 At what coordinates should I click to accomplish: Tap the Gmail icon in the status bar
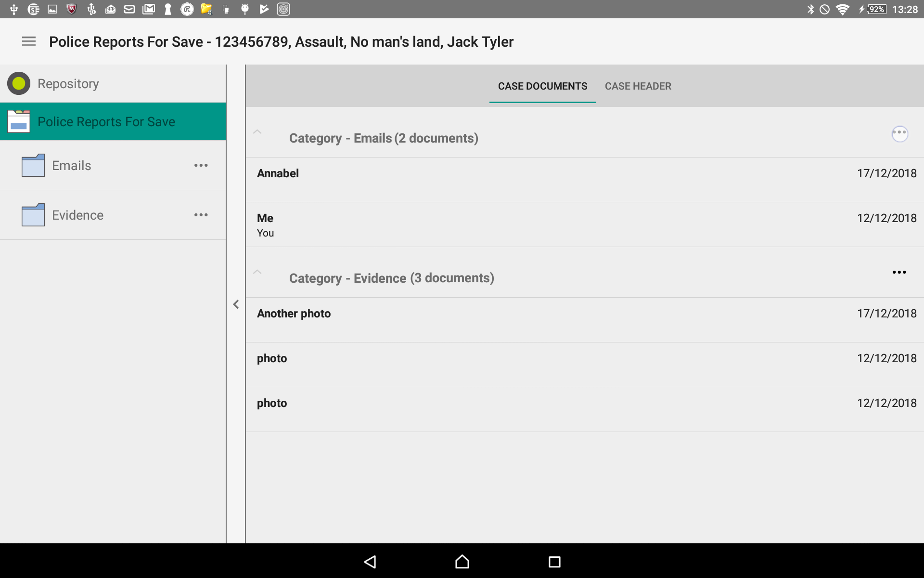[149, 9]
